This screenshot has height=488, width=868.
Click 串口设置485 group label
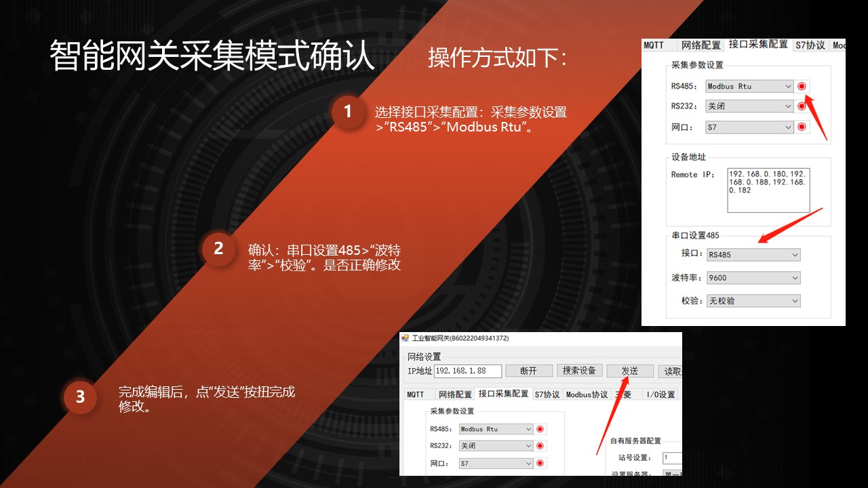[695, 235]
